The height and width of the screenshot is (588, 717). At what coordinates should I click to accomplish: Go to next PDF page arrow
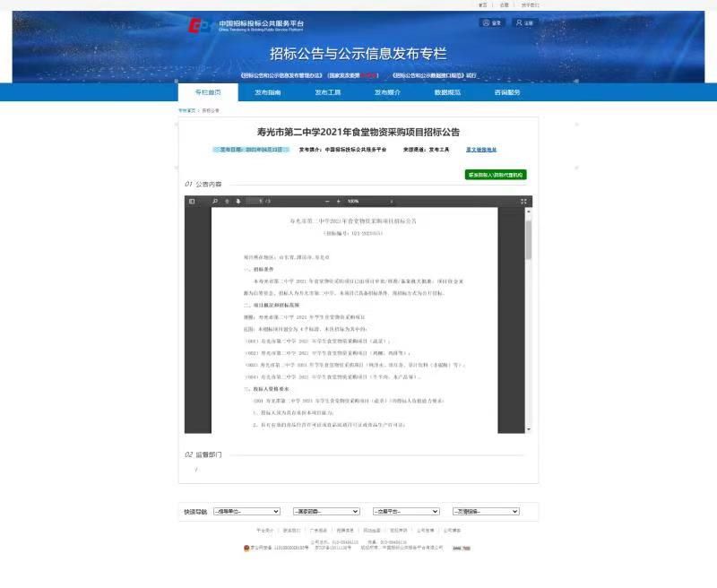pos(238,202)
